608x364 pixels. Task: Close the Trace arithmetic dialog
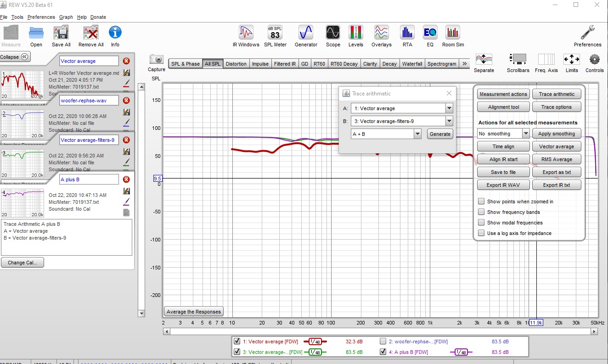(x=449, y=93)
